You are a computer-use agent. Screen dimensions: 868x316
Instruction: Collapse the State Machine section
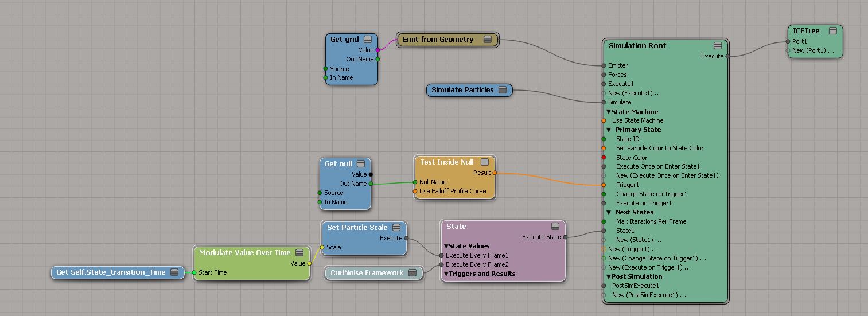coord(609,112)
